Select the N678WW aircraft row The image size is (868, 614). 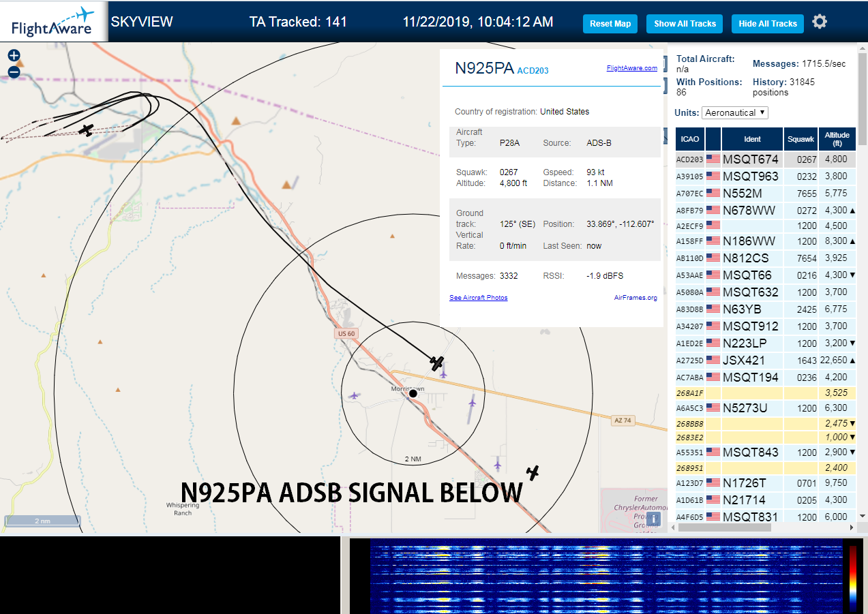pyautogui.click(x=766, y=211)
